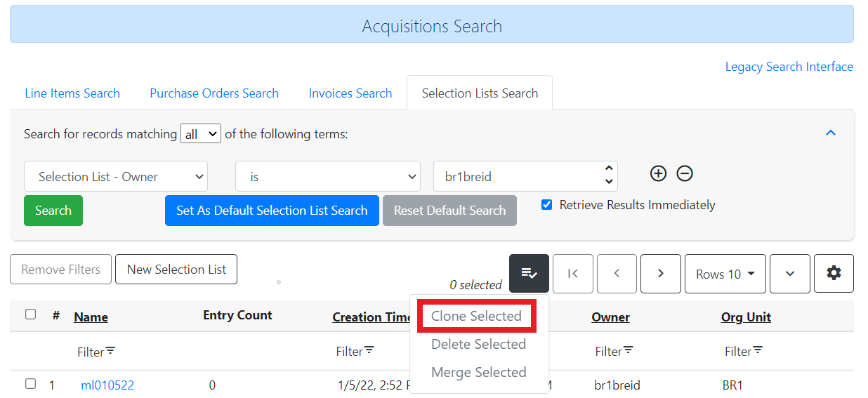
Task: Click New Selection List button
Action: point(176,270)
